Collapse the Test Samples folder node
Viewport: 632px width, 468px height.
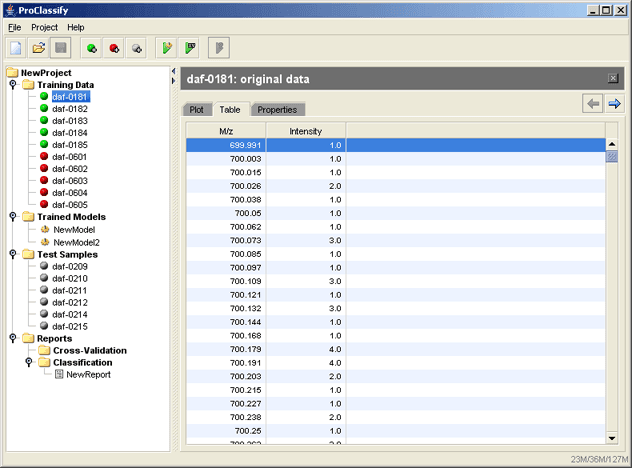point(12,254)
